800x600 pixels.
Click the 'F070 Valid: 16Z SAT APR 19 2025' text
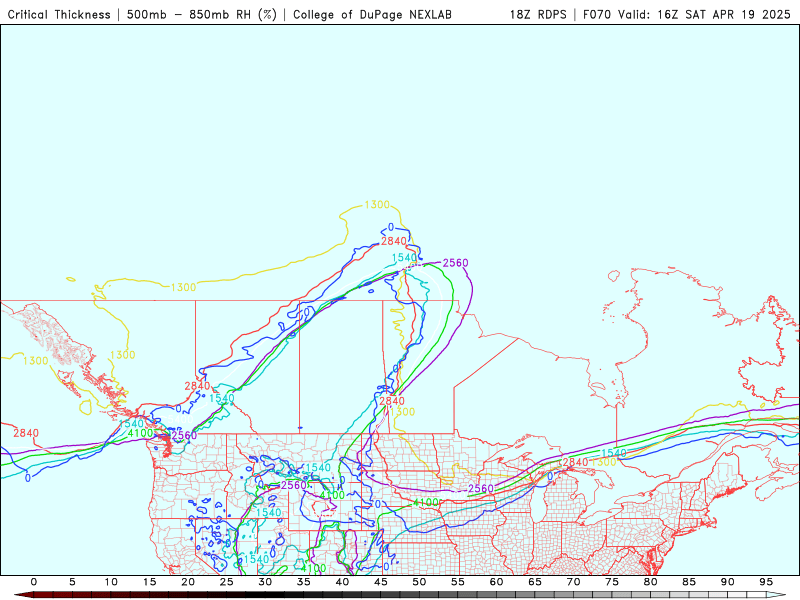coord(687,14)
